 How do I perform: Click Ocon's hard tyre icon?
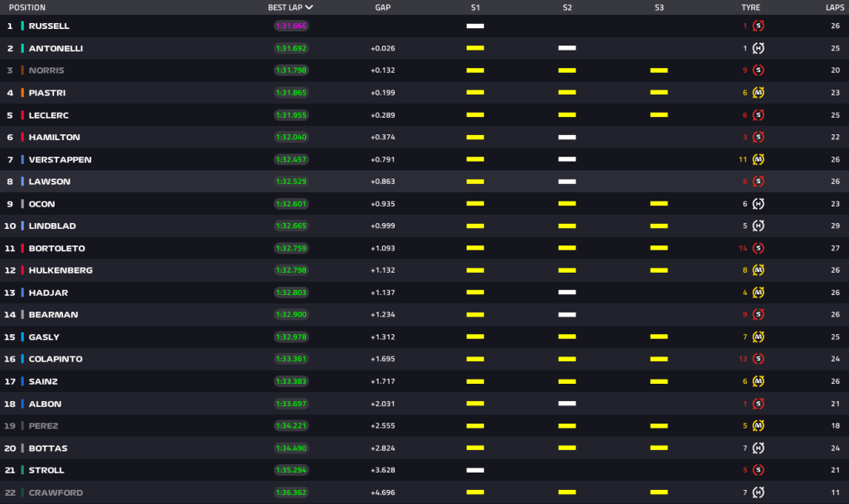pos(758,204)
